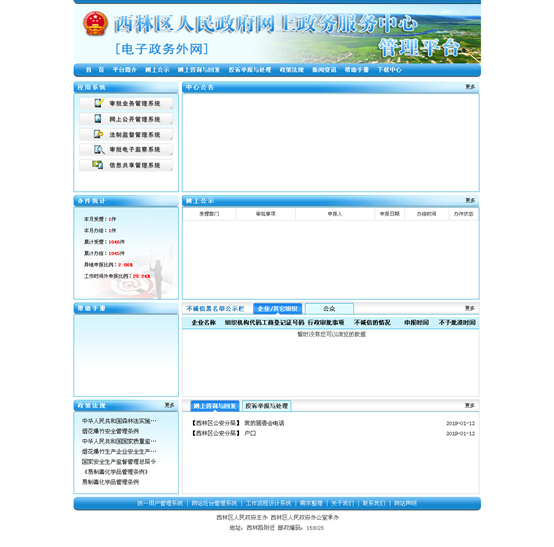Click 统一用户管理系统 in the footer bar
This screenshot has height=547, width=554.
coord(160,503)
